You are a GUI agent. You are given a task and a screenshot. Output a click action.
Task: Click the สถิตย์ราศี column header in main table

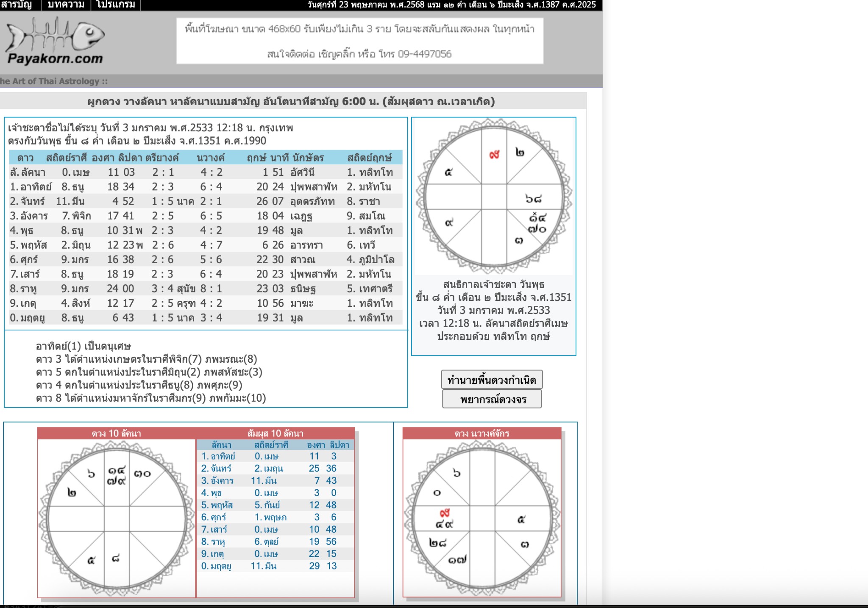coord(67,158)
